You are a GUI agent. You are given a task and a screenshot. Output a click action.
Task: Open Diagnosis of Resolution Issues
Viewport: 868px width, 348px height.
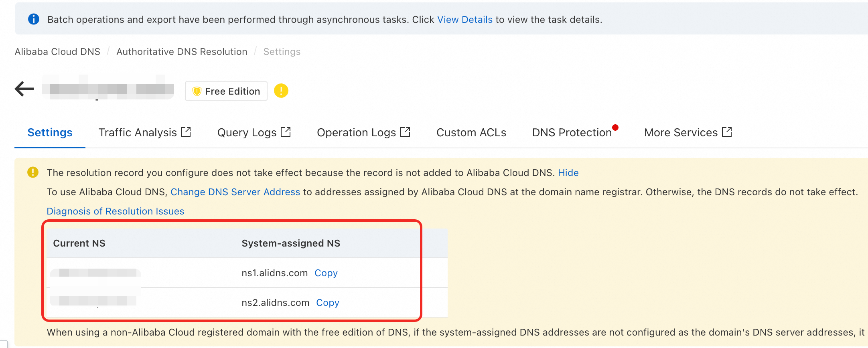point(115,211)
